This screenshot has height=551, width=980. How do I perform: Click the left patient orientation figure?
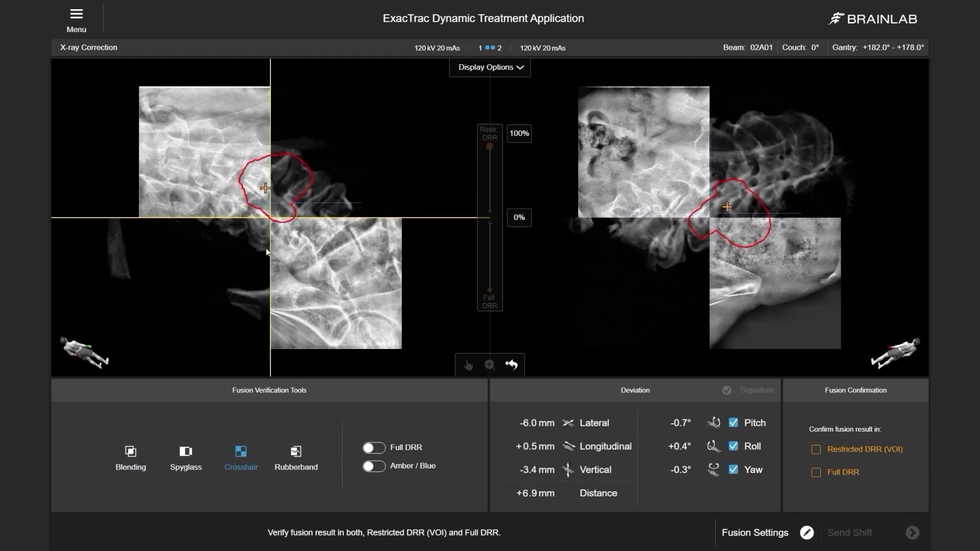(84, 352)
